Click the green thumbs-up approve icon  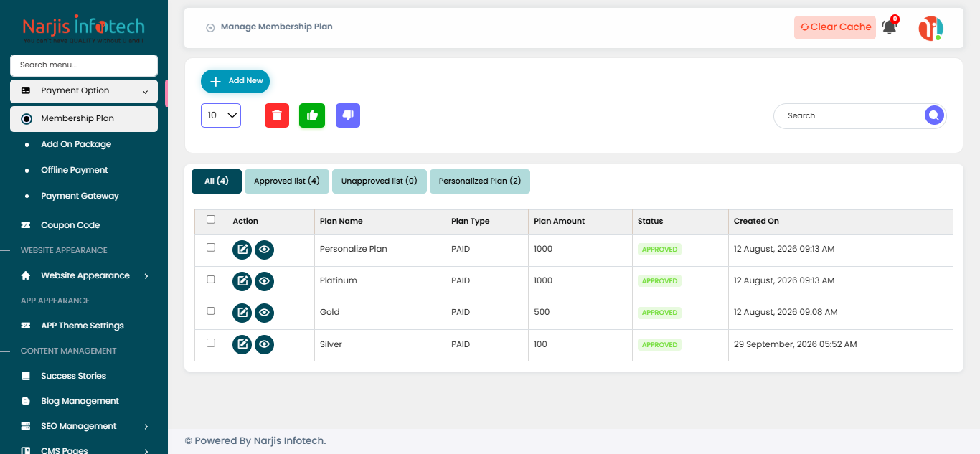tap(312, 115)
